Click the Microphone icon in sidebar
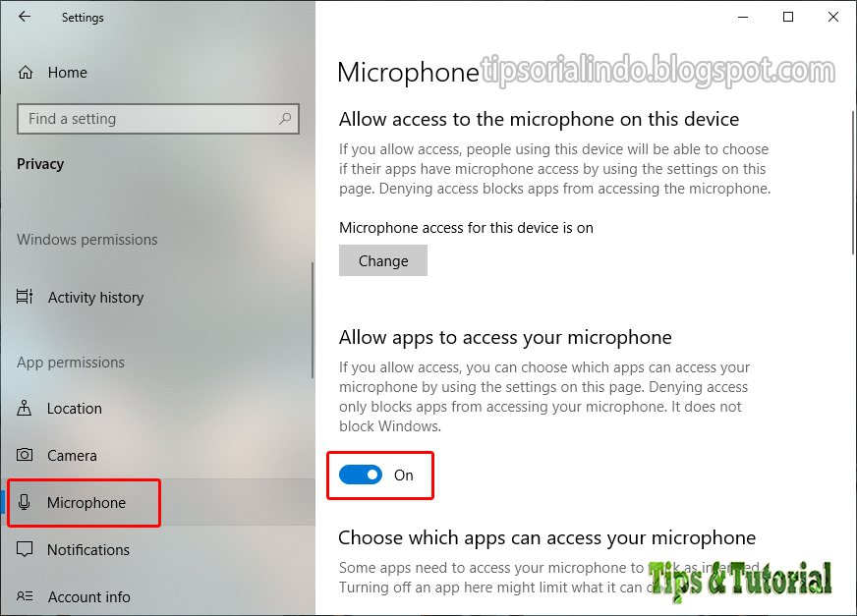The width and height of the screenshot is (857, 616). tap(24, 502)
